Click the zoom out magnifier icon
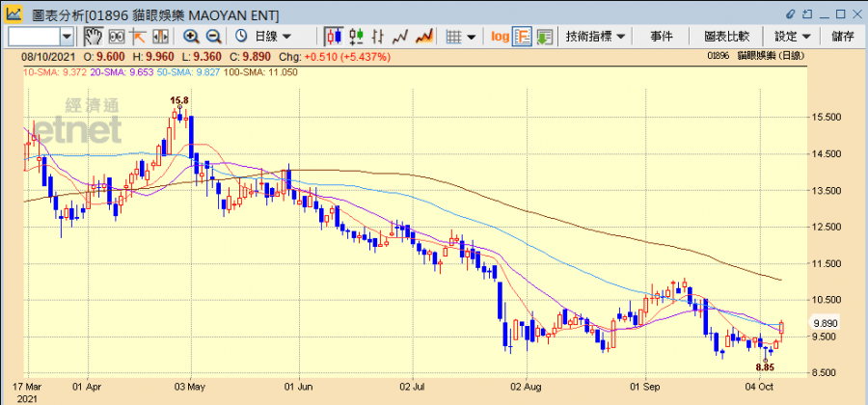Image resolution: width=868 pixels, height=405 pixels. [214, 37]
